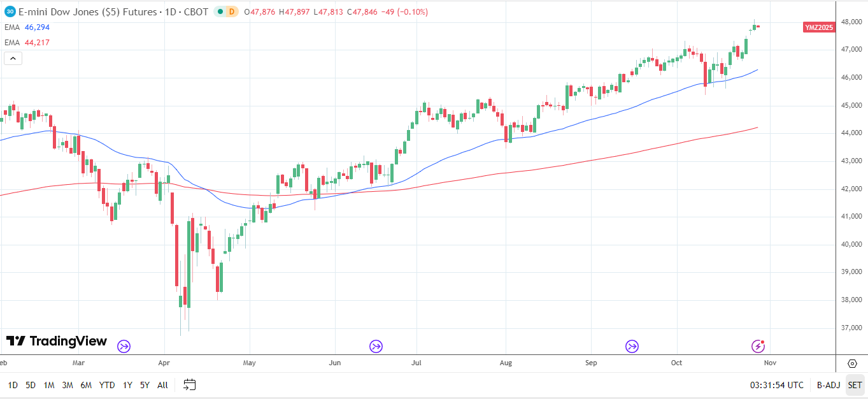Switch to the YTD range tab

107,385
